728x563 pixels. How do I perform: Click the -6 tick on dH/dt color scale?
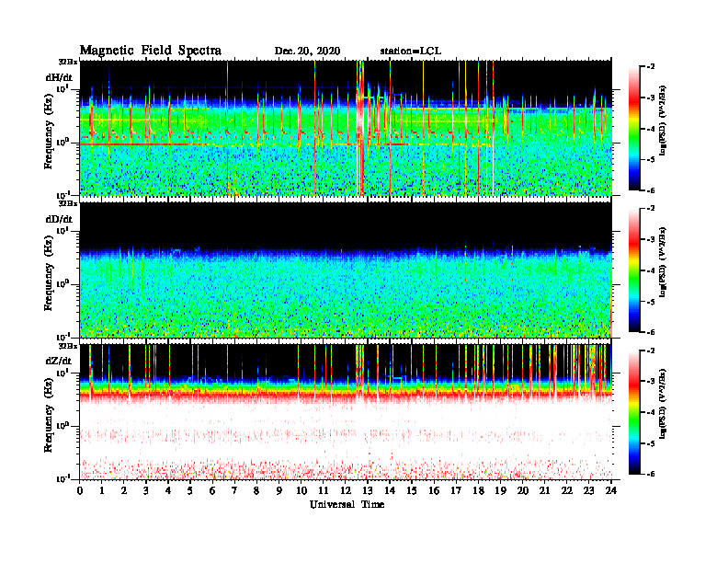[650, 190]
